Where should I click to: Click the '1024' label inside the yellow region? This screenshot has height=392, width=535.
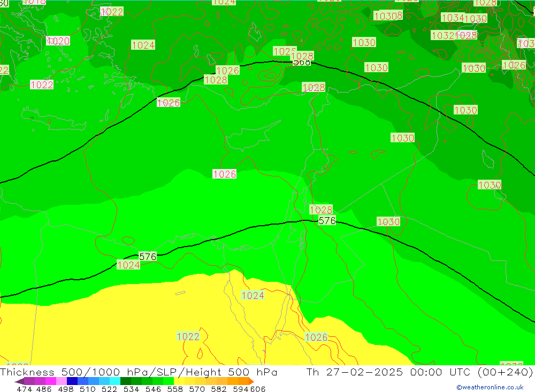(x=253, y=295)
